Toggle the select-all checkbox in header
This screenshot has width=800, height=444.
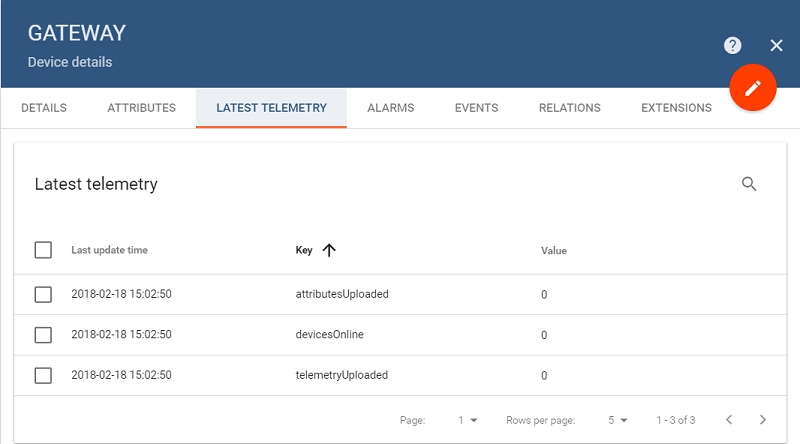43,250
